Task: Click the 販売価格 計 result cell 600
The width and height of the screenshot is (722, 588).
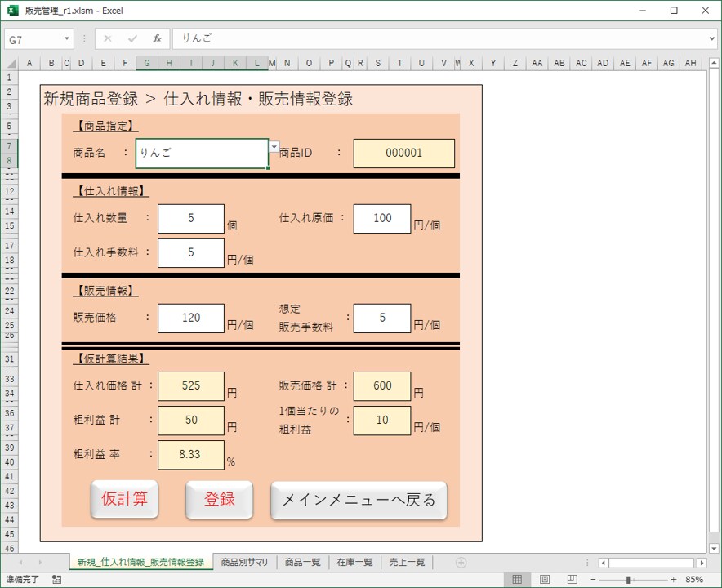Action: [x=382, y=385]
